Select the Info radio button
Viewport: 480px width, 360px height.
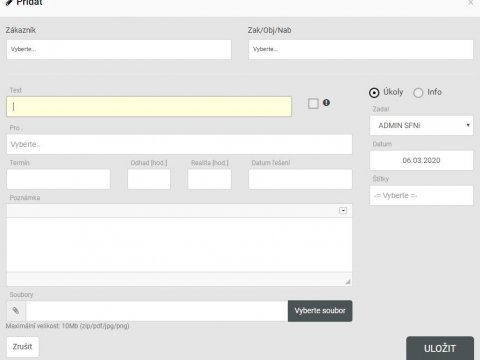(418, 92)
